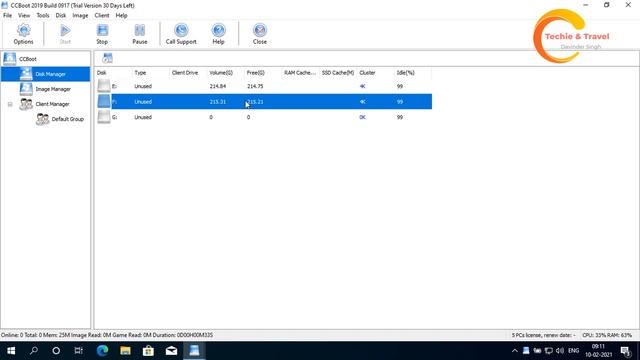Sort by the SSD Cache(M) column header
640x360 pixels.
[338, 73]
